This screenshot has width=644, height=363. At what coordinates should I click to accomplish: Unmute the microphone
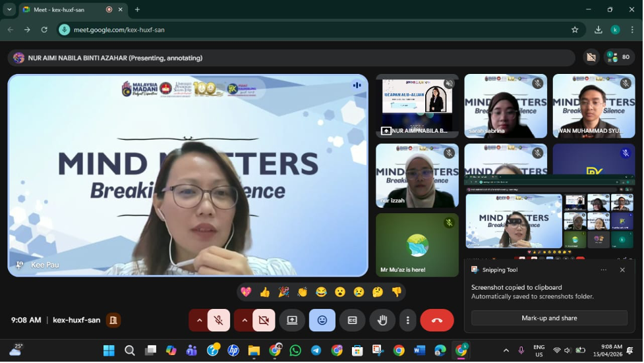pyautogui.click(x=219, y=320)
